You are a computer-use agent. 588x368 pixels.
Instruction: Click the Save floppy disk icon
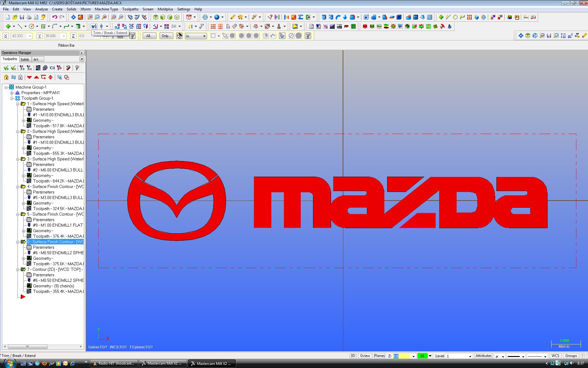(x=22, y=17)
